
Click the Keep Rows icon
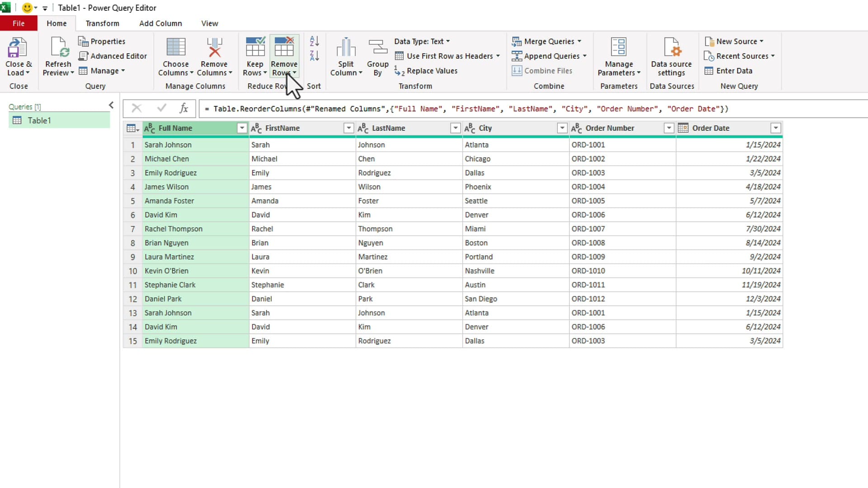255,47
